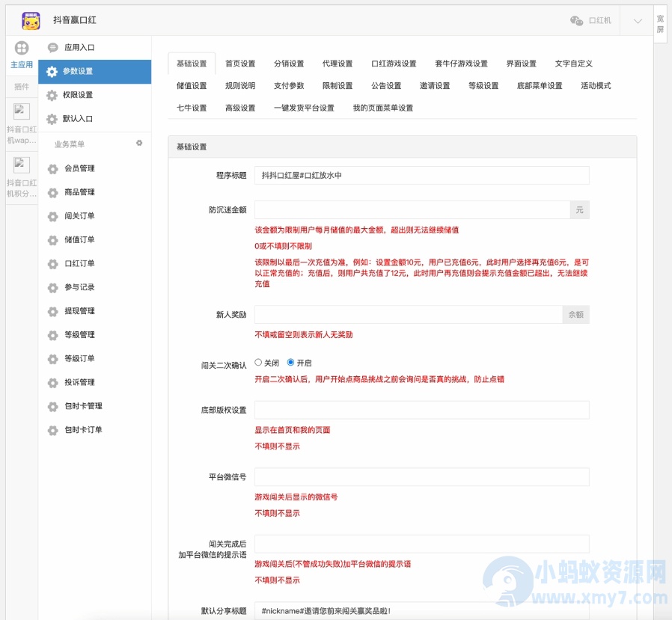The image size is (672, 620).
Task: Open the 主应用 grid icon
Action: (x=22, y=48)
